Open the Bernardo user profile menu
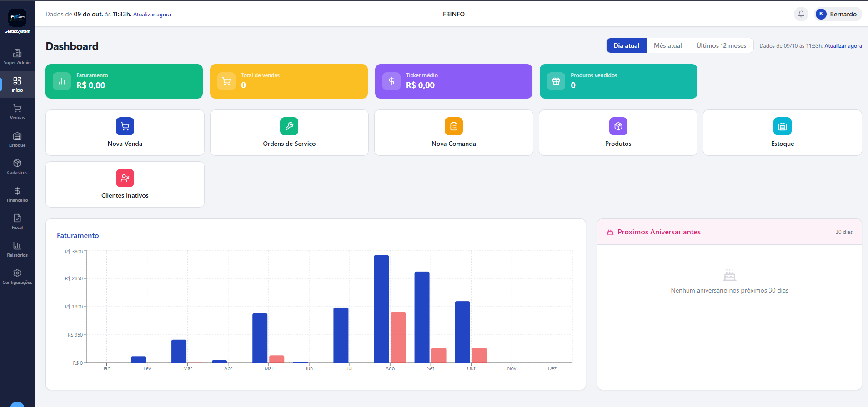This screenshot has height=407, width=868. tap(838, 14)
